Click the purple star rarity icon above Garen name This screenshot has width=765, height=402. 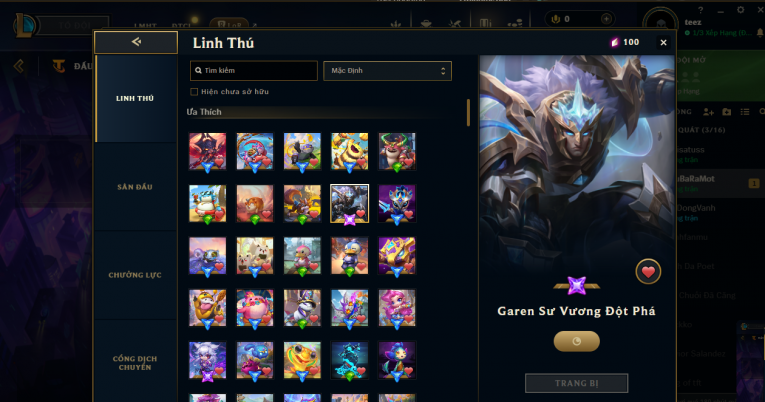click(576, 285)
